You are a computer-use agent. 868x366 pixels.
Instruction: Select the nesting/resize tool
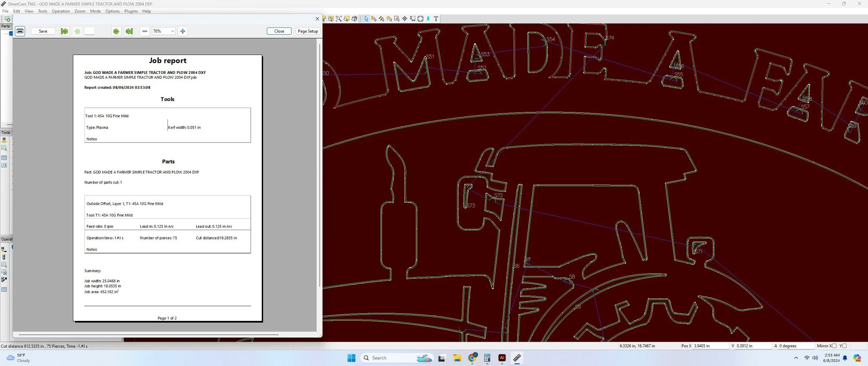point(412,19)
